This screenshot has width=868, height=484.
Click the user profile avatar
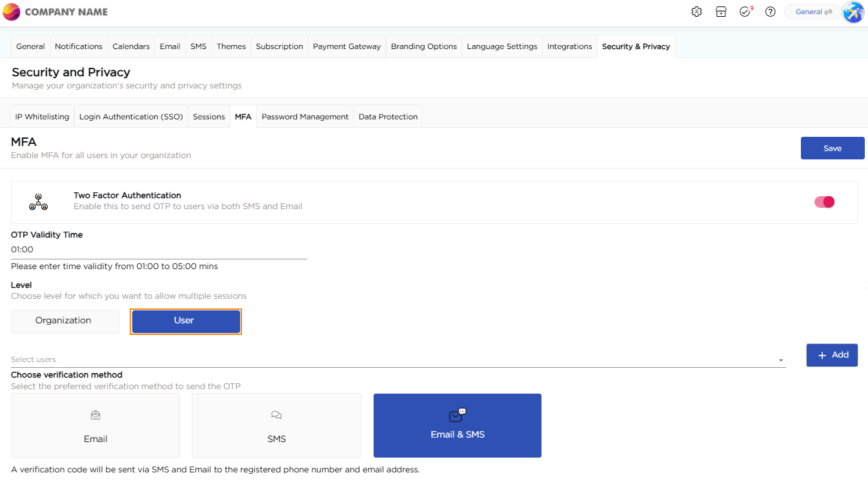point(853,12)
